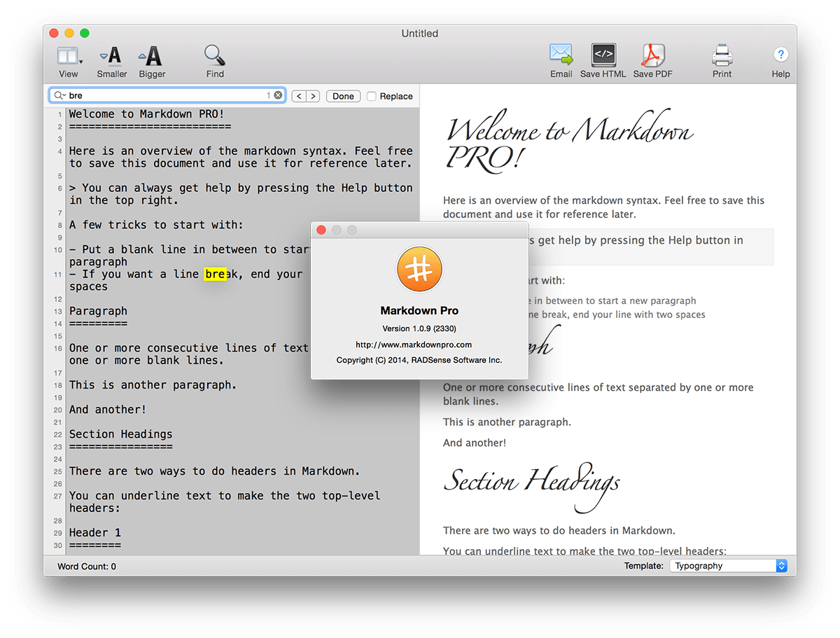Click the Find magnifier toolbar icon

214,55
